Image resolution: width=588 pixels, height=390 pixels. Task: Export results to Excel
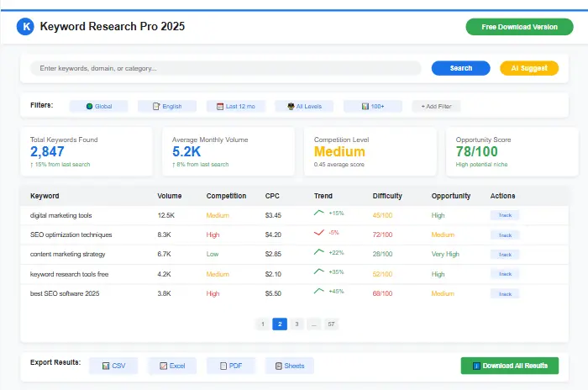pos(171,366)
